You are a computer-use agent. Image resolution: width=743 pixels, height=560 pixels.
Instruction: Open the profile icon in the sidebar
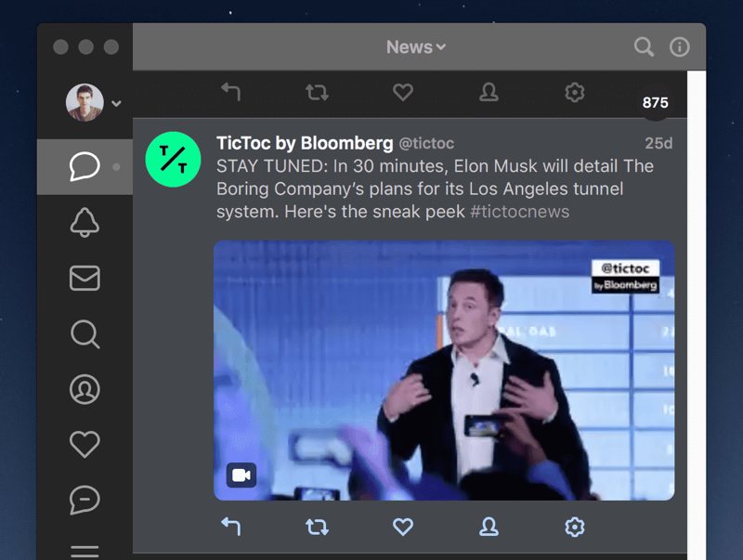tap(85, 389)
